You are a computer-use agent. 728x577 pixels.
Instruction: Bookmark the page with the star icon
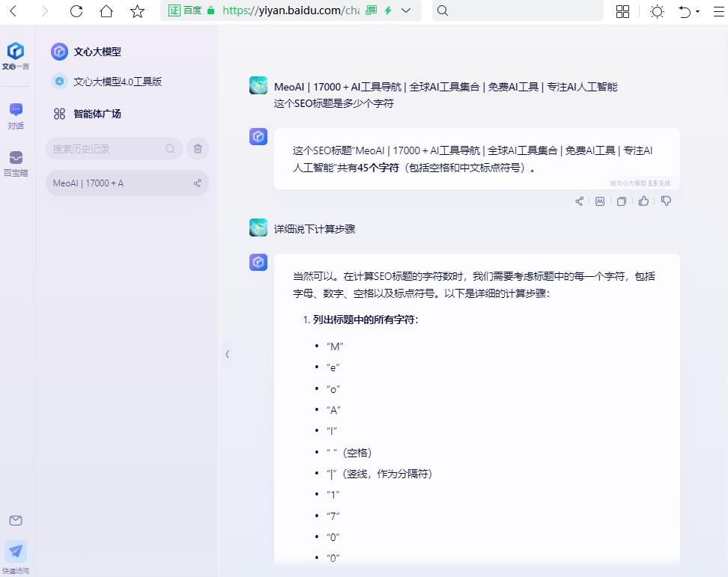click(x=137, y=10)
